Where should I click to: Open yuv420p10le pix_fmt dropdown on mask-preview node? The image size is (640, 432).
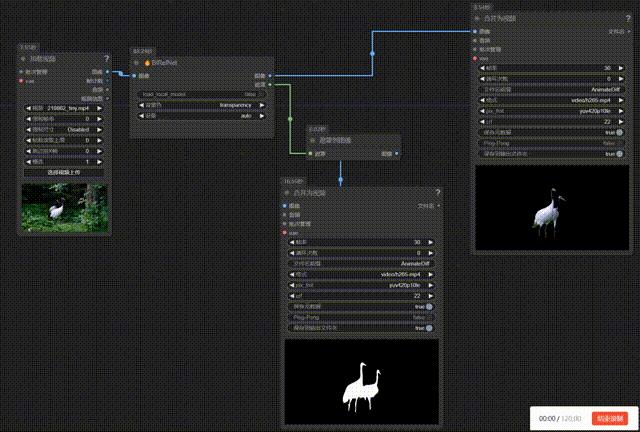pos(361,285)
